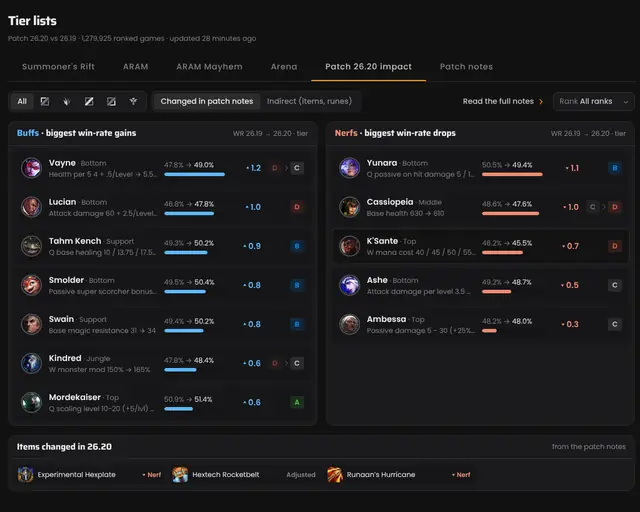640x512 pixels.
Task: Click Yunara's red win-rate bar
Action: click(x=512, y=174)
